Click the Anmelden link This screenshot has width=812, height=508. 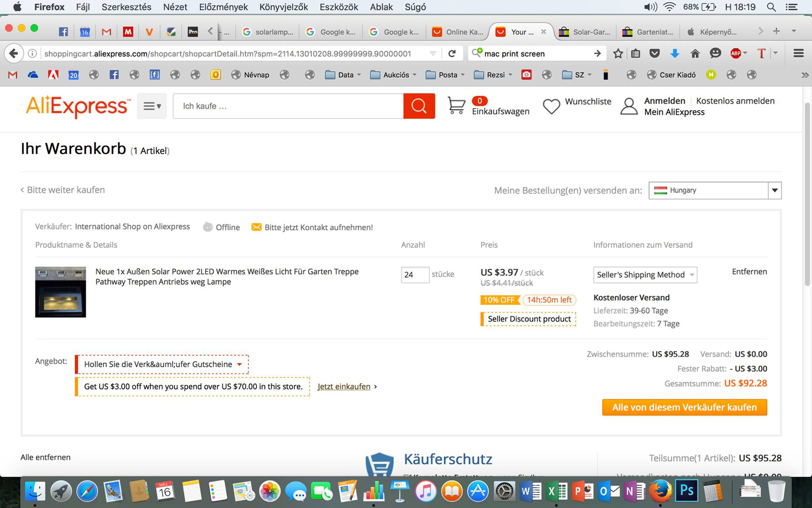pyautogui.click(x=665, y=101)
